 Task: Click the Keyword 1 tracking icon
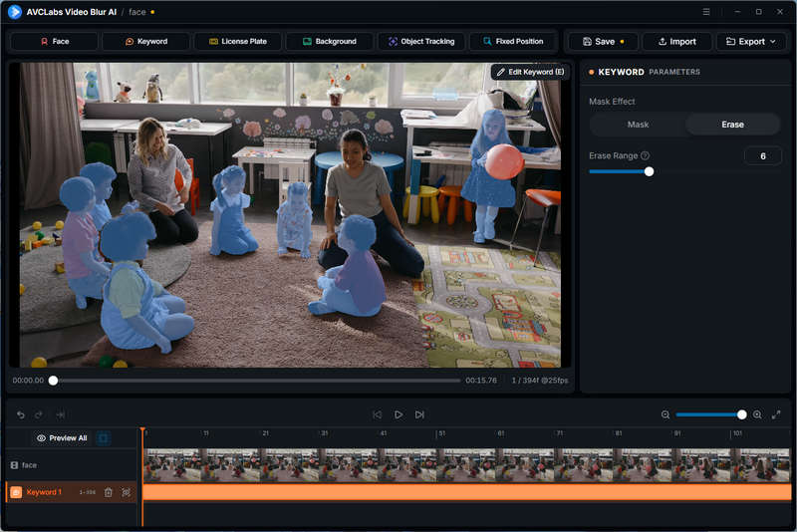[x=127, y=492]
